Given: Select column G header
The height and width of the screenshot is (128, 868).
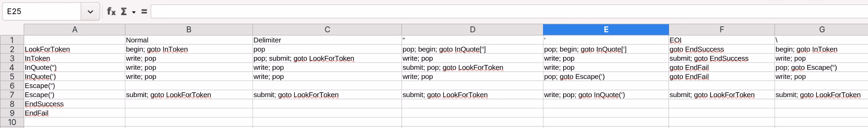Looking at the screenshot, I should pos(821,30).
